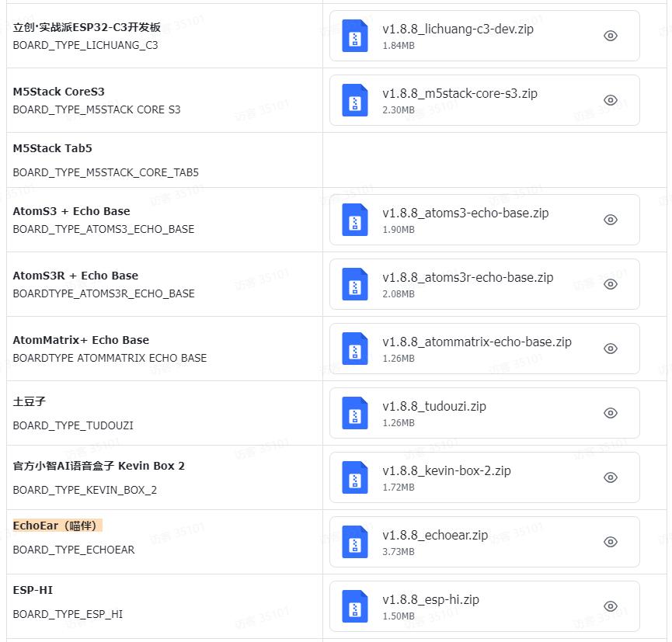Click zip file icon for echoear

tap(355, 542)
